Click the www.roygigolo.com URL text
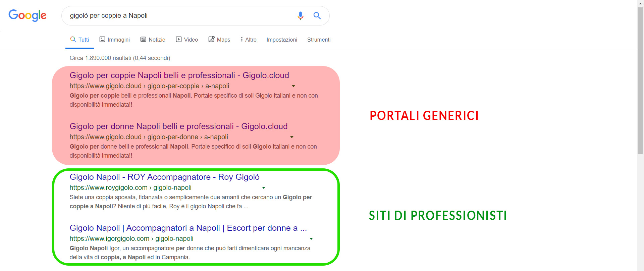Viewport: 644px width, 271px height. point(130,188)
